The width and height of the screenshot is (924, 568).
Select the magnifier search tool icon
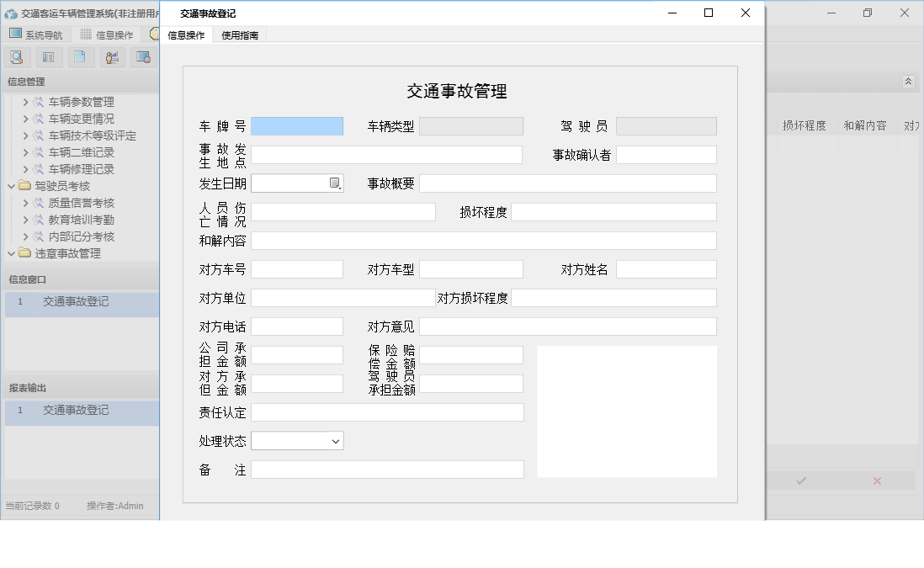[17, 56]
